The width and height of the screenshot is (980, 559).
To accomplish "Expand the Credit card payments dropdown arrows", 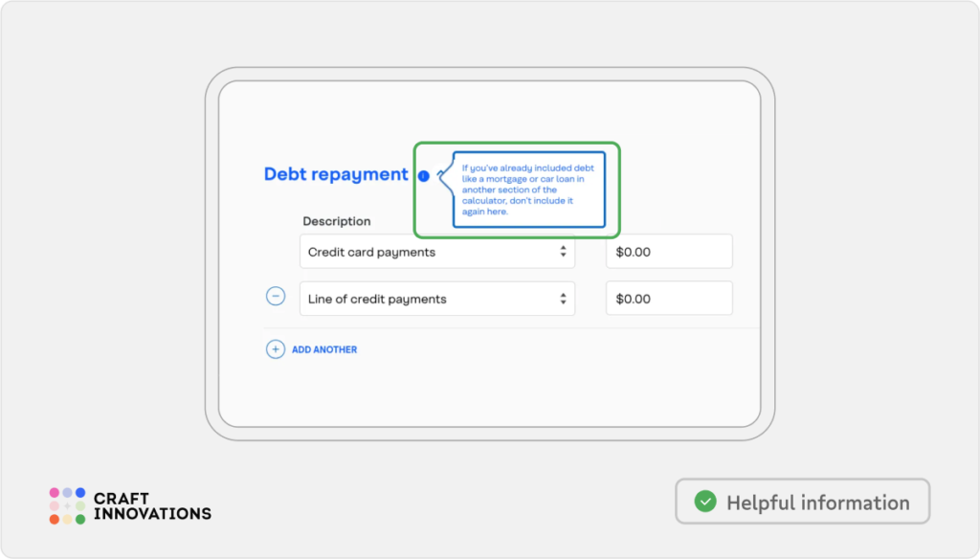I will 563,252.
